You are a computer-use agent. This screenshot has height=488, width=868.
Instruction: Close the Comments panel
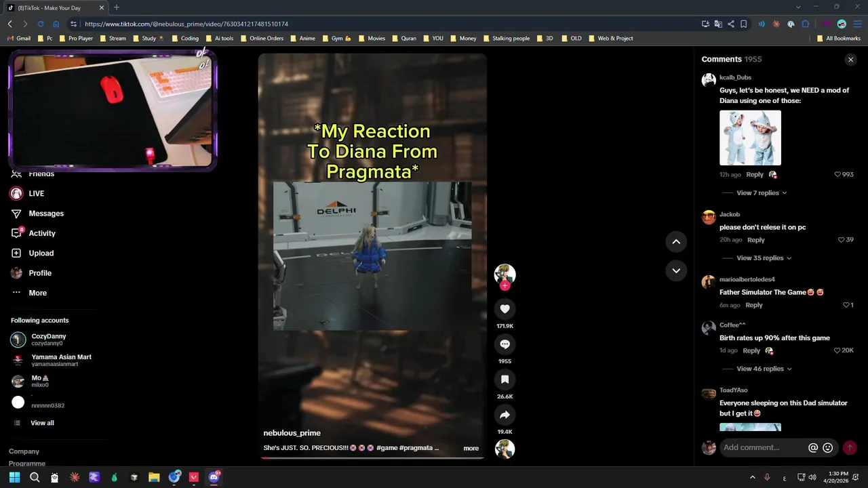click(850, 60)
